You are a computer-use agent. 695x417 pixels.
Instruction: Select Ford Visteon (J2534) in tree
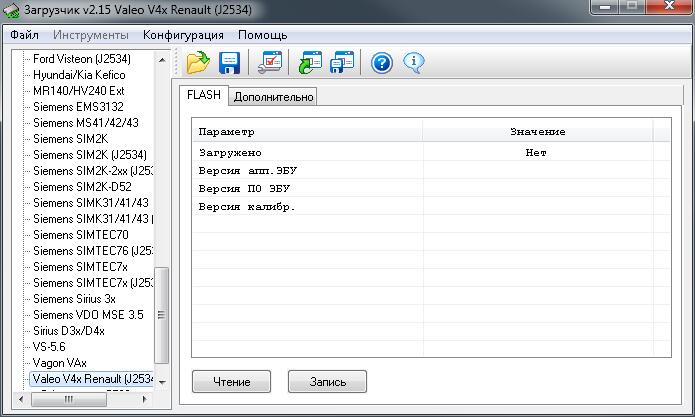82,58
